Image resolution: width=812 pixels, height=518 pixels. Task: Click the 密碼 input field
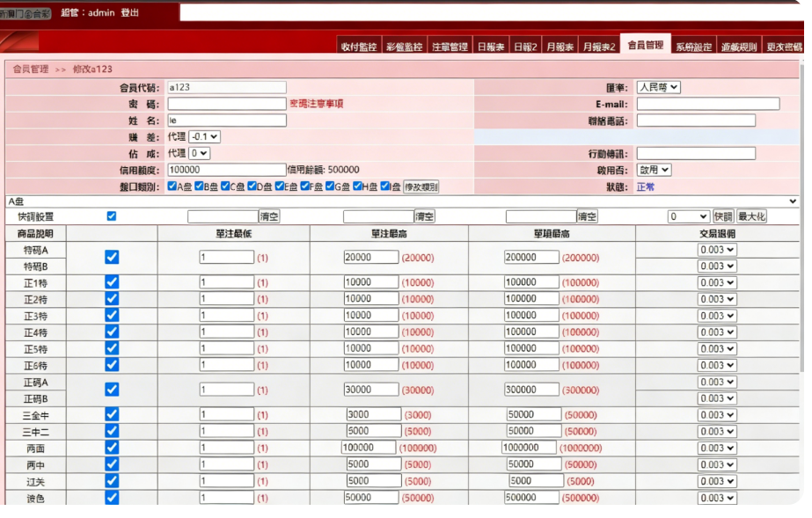(x=226, y=104)
